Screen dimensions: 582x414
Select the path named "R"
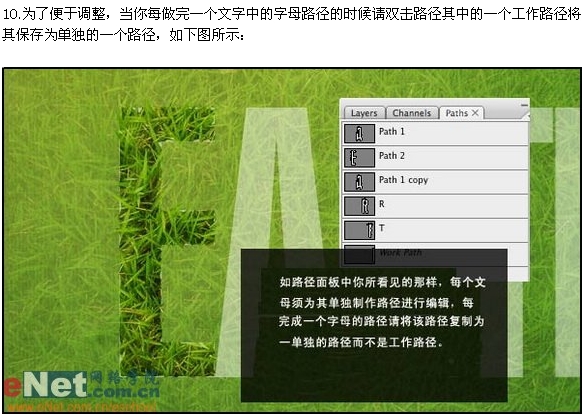click(435, 206)
